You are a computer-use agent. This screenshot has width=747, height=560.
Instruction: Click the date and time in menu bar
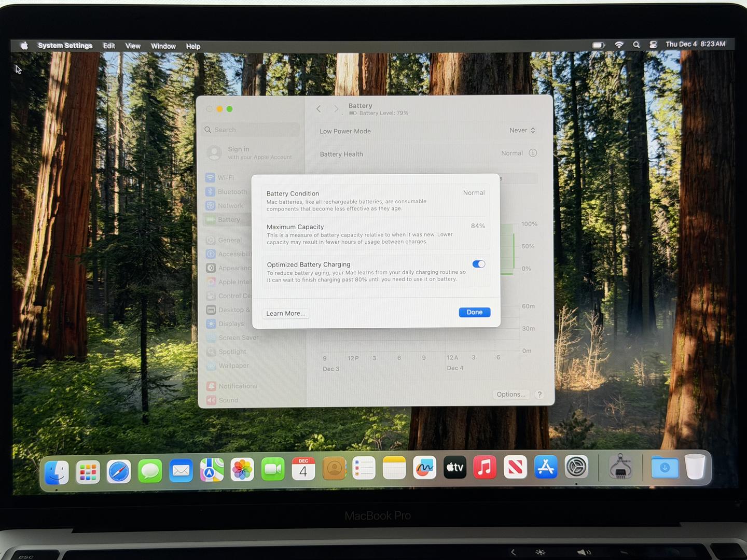click(x=696, y=44)
